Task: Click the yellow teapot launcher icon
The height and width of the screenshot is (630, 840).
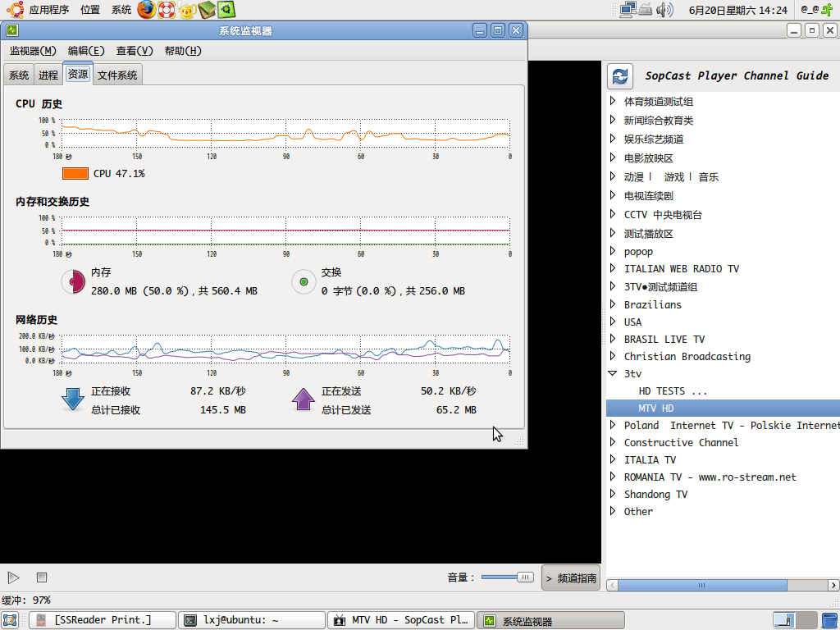Action: click(x=187, y=10)
